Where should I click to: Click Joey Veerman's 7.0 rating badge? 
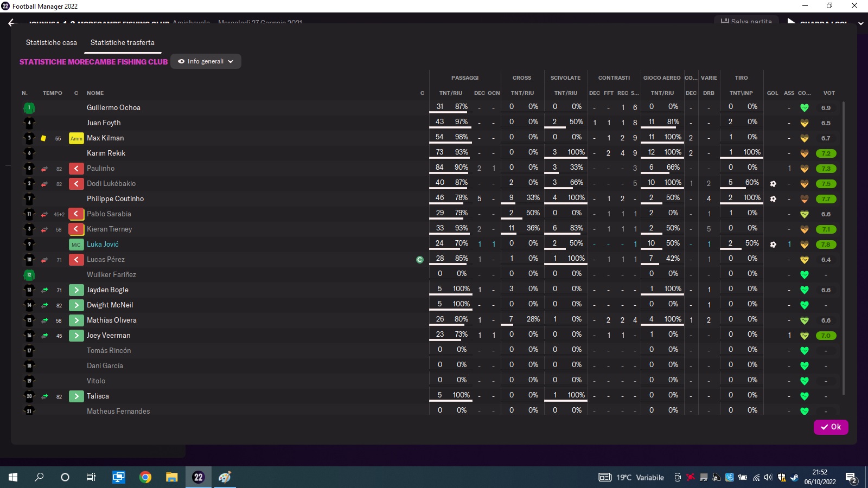tap(826, 336)
